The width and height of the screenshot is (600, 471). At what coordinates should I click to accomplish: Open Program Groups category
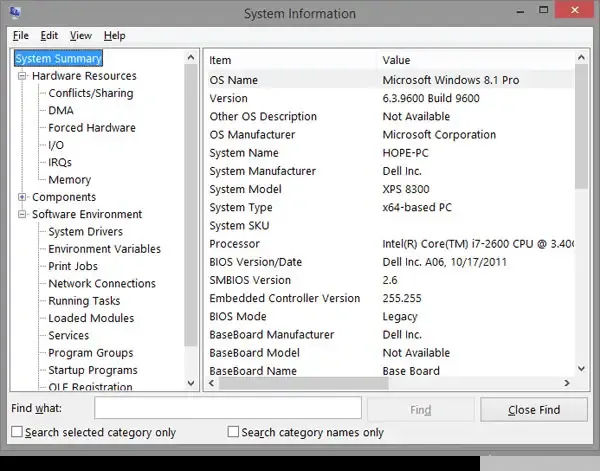[91, 352]
